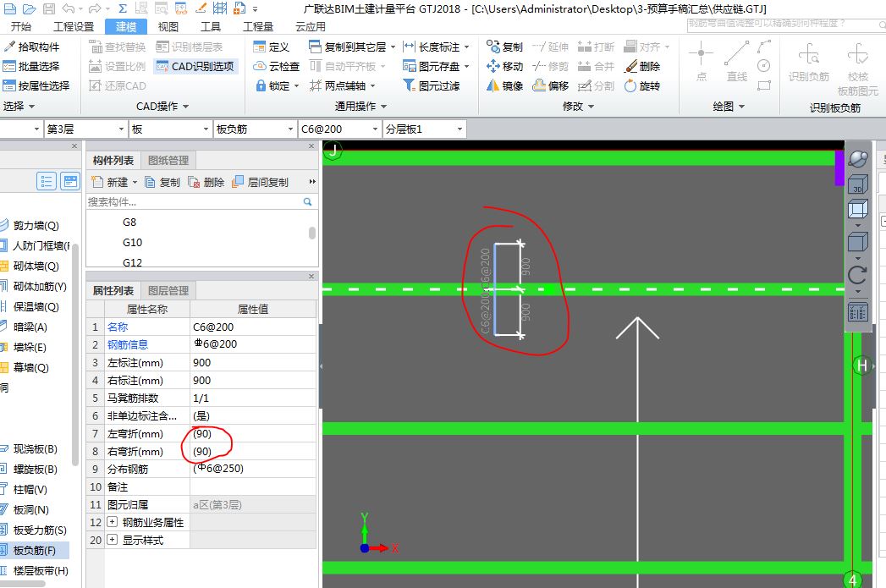Click the 点 point draw tool

click(x=702, y=62)
